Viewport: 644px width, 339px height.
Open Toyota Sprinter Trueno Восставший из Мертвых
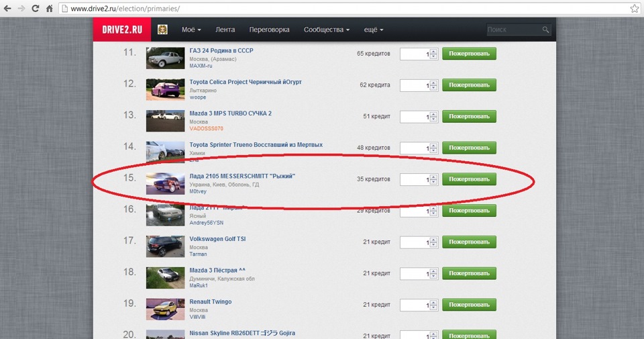tap(256, 144)
